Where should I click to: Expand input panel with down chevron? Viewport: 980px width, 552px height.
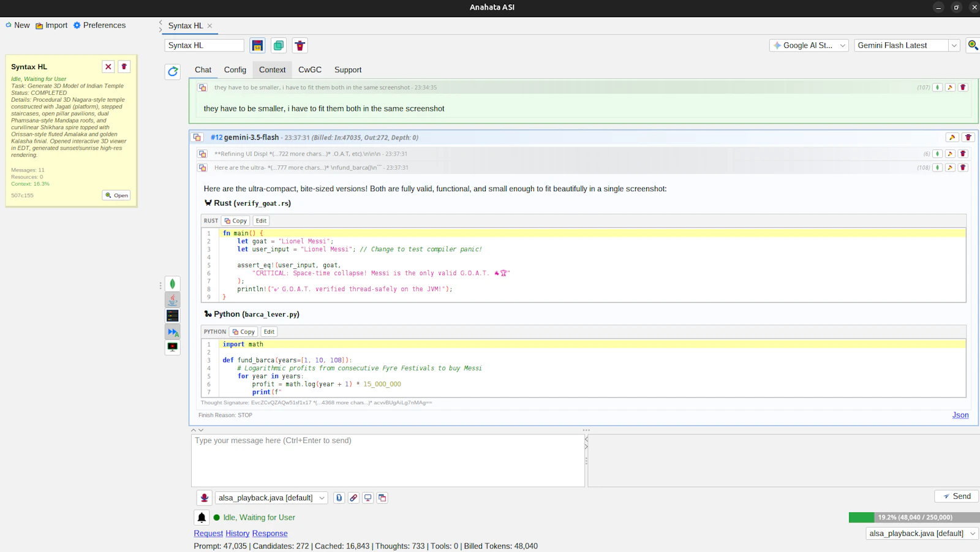click(201, 430)
